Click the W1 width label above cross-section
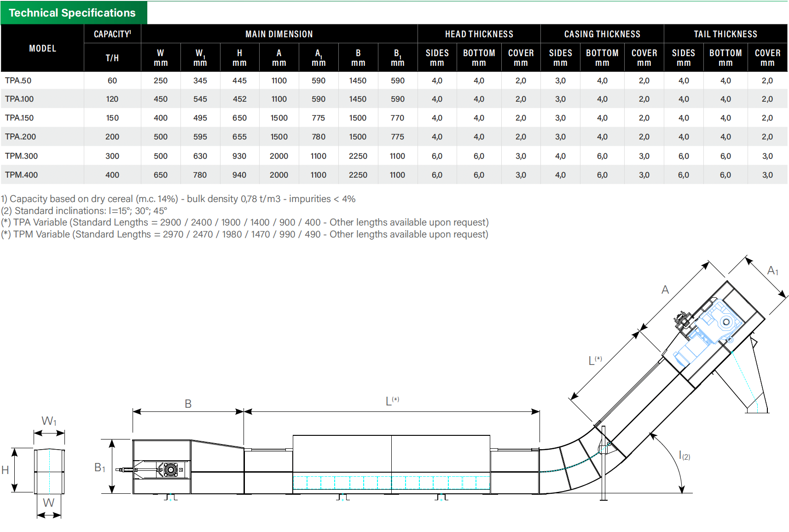789x532 pixels. [49, 421]
